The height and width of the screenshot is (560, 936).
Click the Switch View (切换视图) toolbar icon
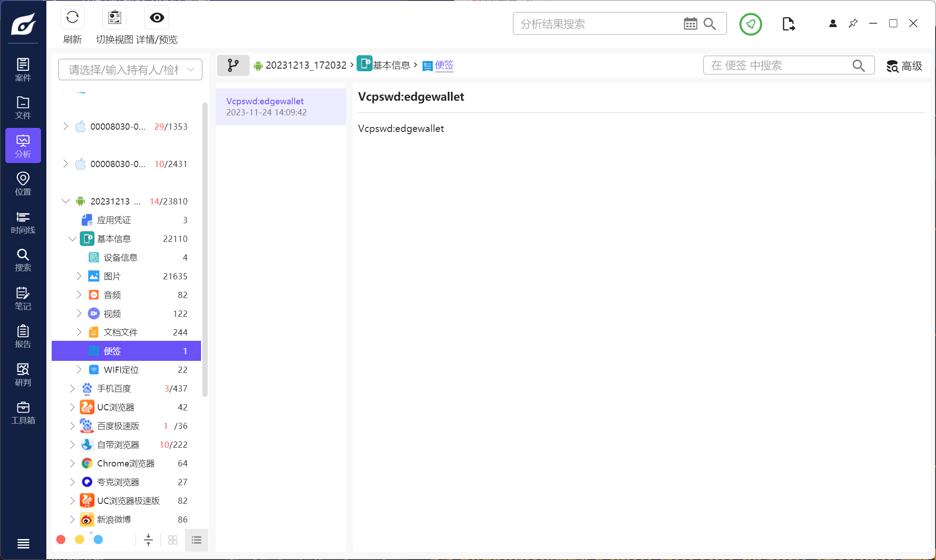click(x=115, y=18)
